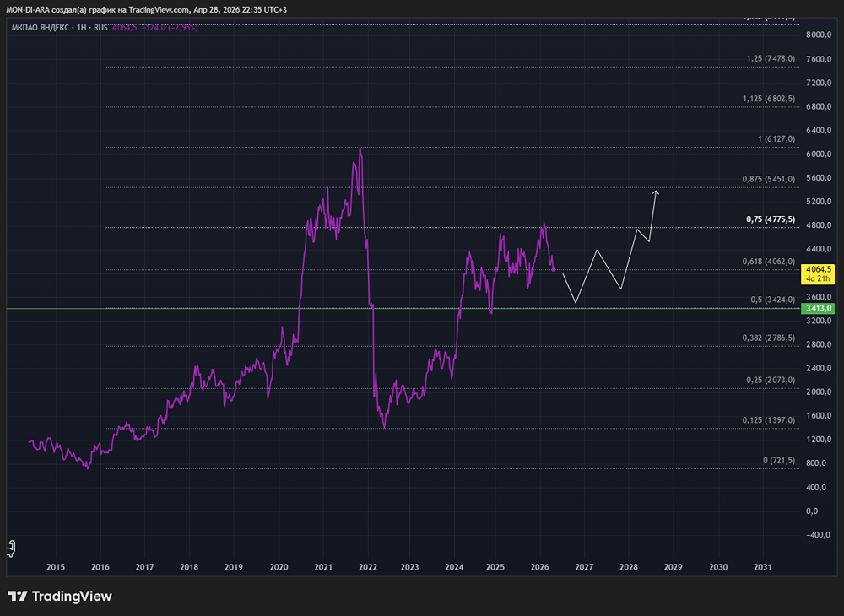
Task: Select the green 3413,0 price line label
Action: (x=818, y=309)
